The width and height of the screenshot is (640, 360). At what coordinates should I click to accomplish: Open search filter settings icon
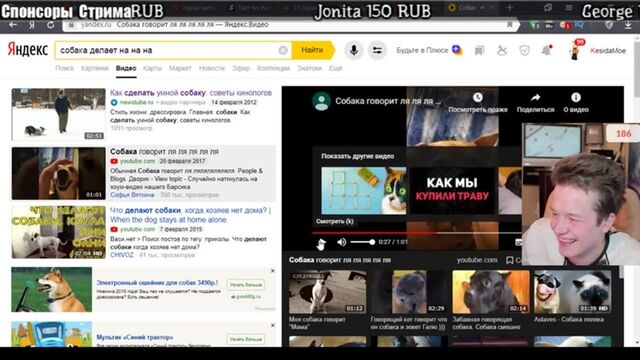click(x=377, y=50)
